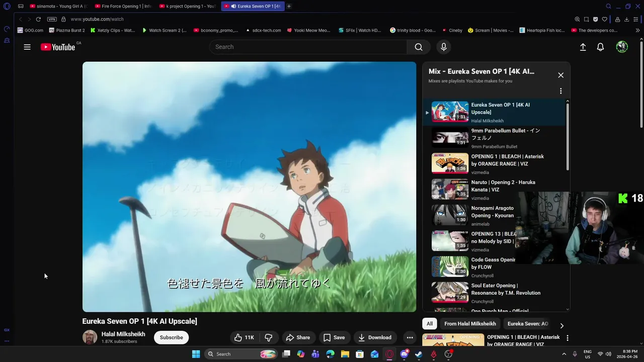Open Plazma Burst 2 bookmark
Viewport: 644px width, 362px height.
tap(67, 30)
